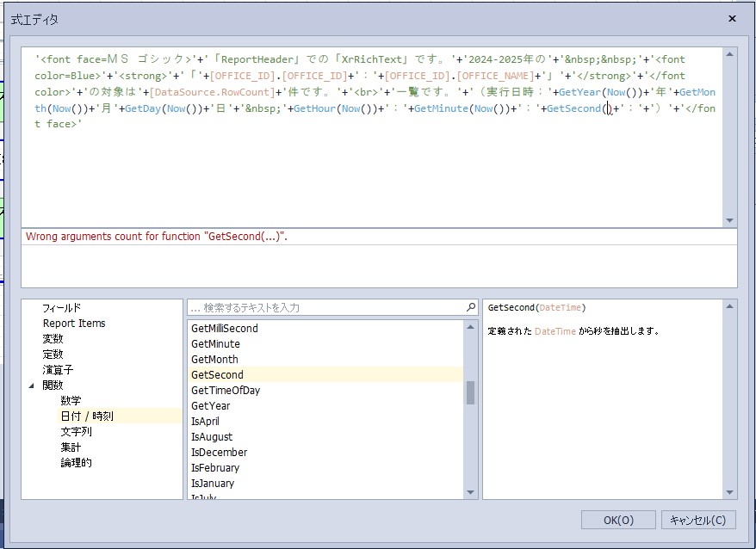Select the 数学 function group

click(x=71, y=400)
